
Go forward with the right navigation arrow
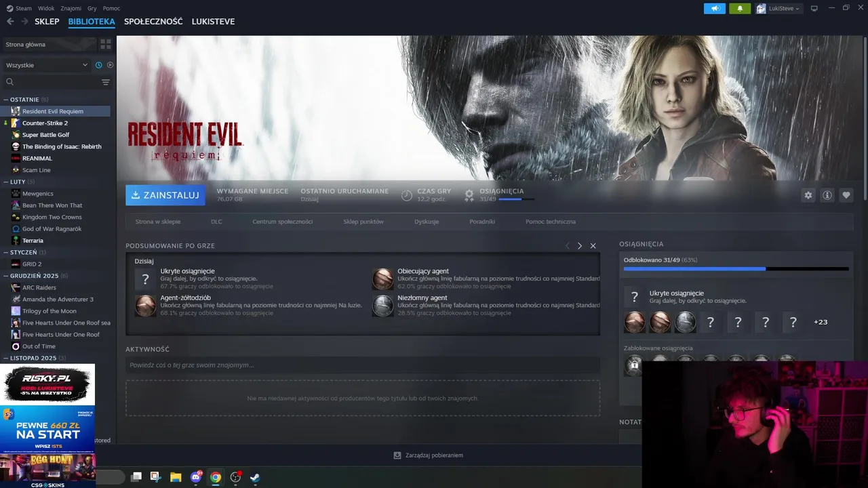[24, 22]
